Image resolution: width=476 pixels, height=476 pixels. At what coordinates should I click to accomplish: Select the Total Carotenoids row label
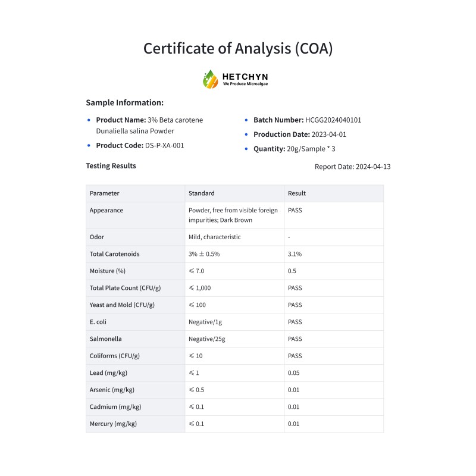click(x=114, y=254)
